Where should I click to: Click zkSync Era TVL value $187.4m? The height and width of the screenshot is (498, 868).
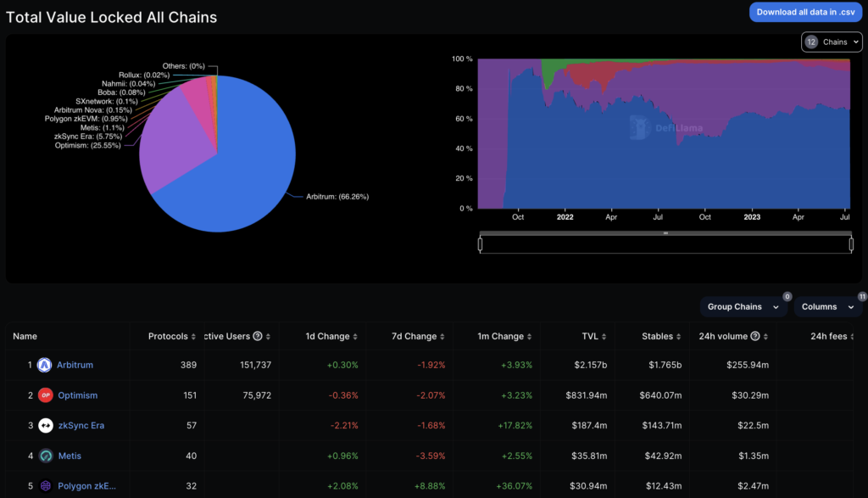pos(589,425)
